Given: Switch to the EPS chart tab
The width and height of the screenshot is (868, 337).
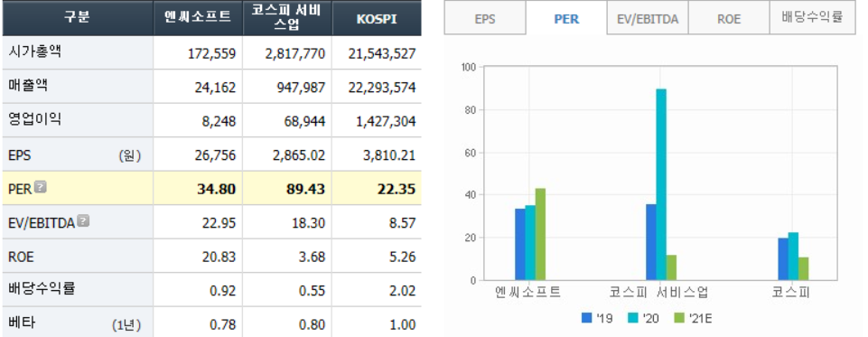Looking at the screenshot, I should (x=485, y=18).
